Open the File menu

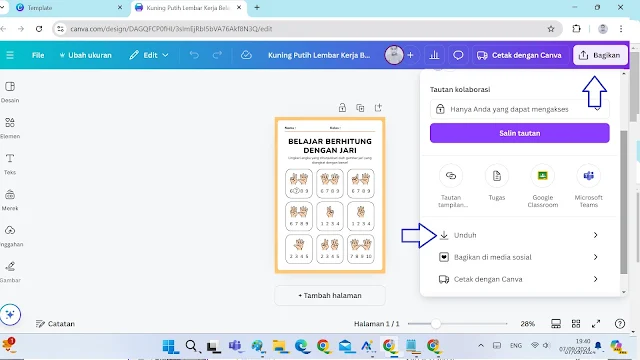point(38,55)
